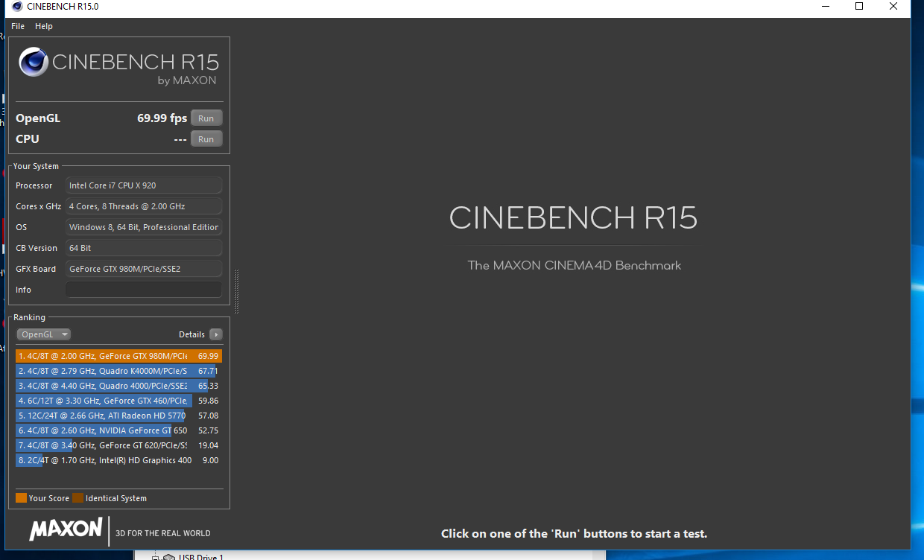The height and width of the screenshot is (560, 924).
Task: Run the CPU benchmark test
Action: click(x=206, y=139)
